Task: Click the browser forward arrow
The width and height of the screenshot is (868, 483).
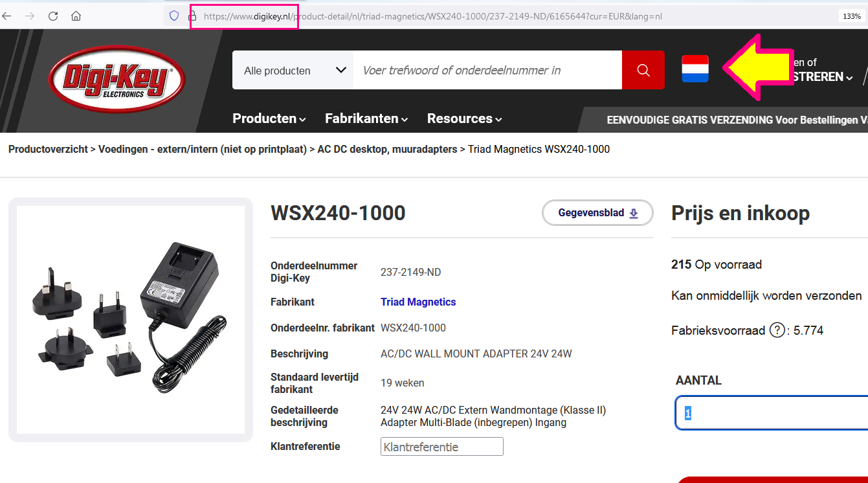Action: coord(30,16)
